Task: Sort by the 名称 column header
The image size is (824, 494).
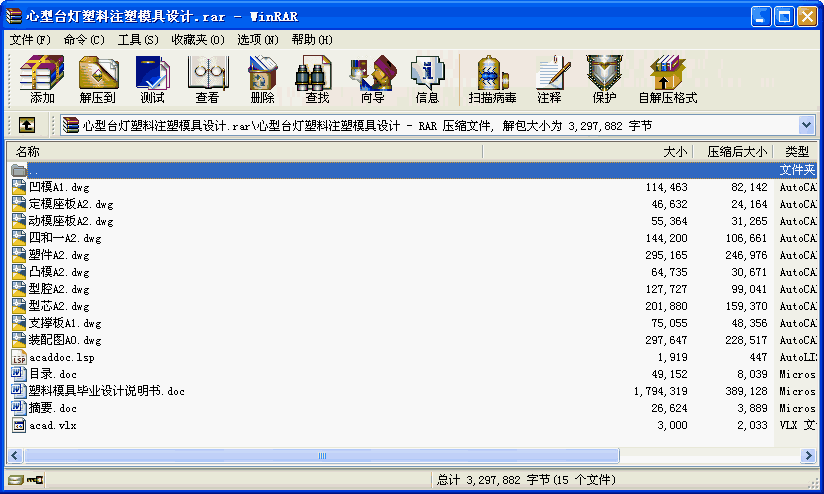Action: pos(244,152)
